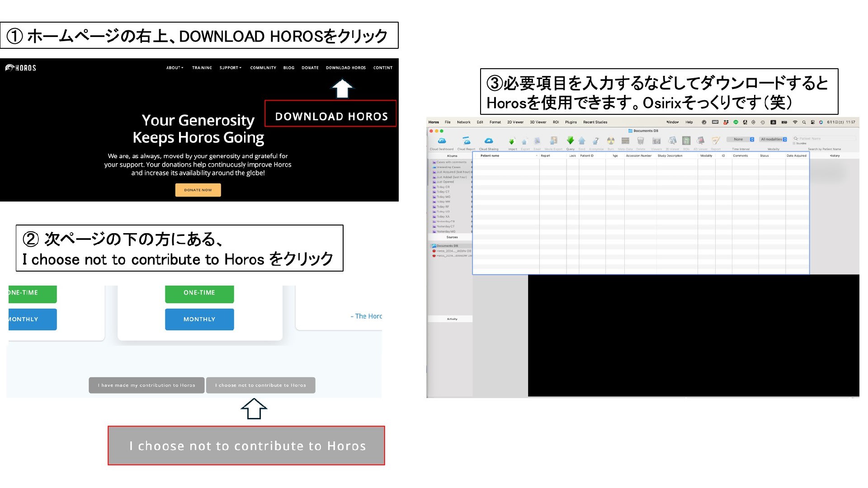Click the Movie Export toolbar icon
Viewport: 868px width, 488px height.
554,141
